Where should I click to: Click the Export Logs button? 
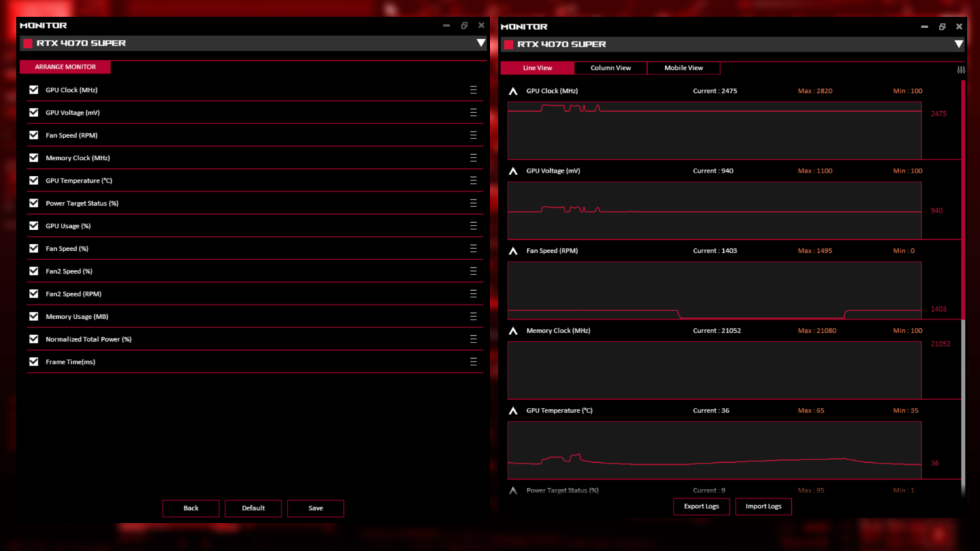(x=701, y=507)
